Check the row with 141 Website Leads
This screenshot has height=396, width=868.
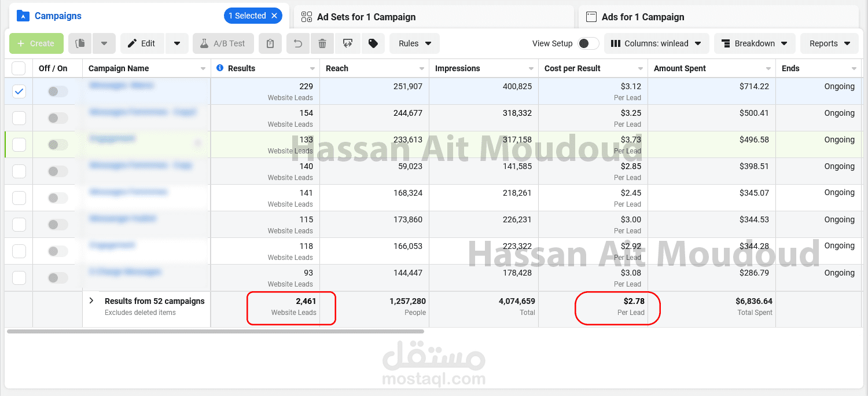[19, 198]
